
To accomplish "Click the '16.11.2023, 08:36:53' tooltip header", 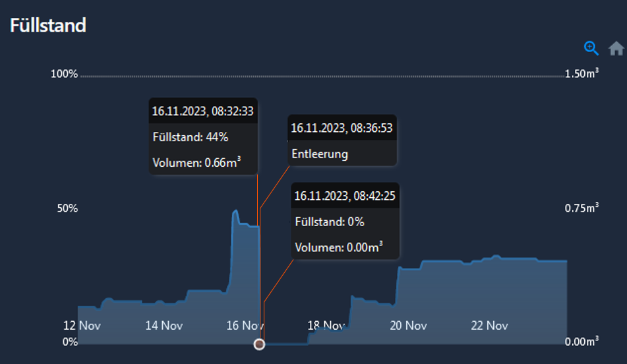I will [x=342, y=128].
